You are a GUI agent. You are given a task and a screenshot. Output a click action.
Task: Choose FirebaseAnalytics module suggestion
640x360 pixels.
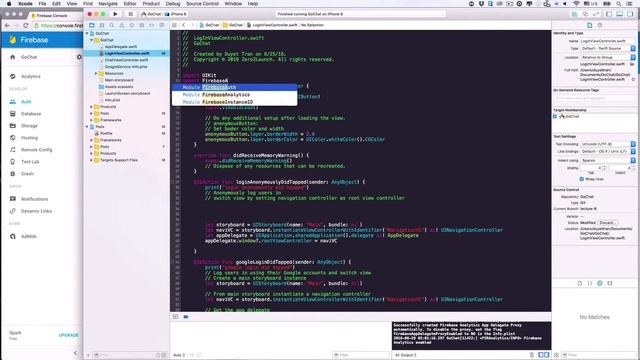point(234,94)
